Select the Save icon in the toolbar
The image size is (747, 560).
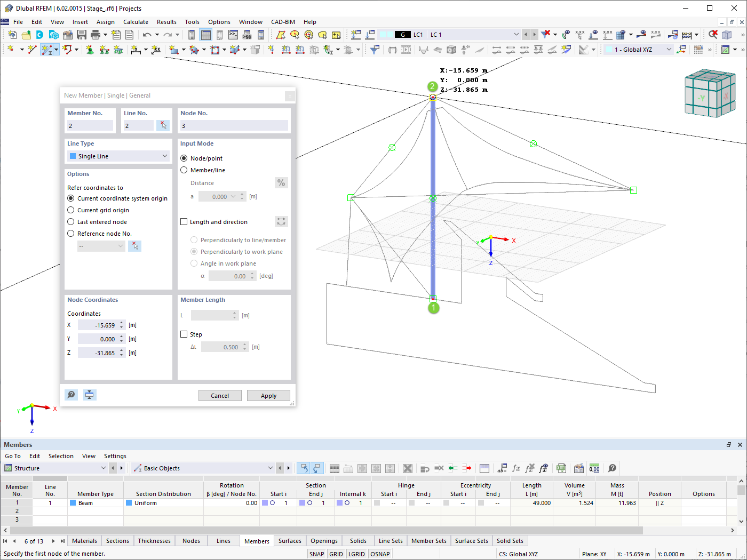point(81,34)
